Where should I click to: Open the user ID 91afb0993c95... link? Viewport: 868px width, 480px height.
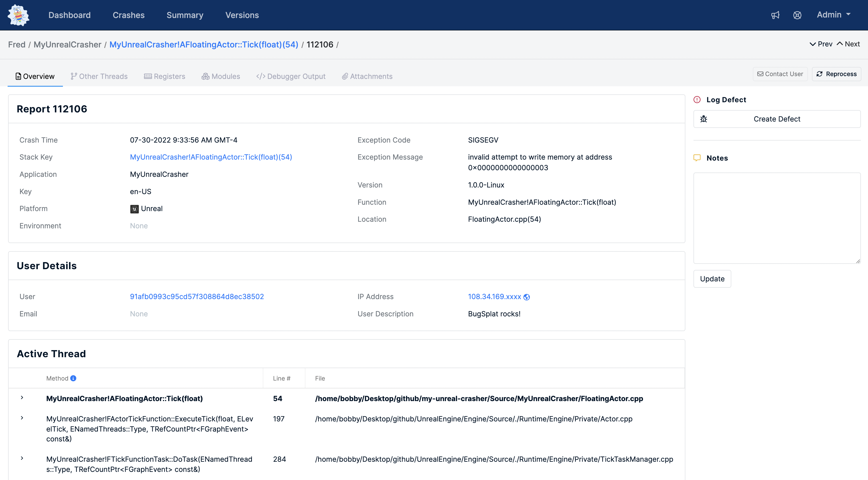[197, 297]
